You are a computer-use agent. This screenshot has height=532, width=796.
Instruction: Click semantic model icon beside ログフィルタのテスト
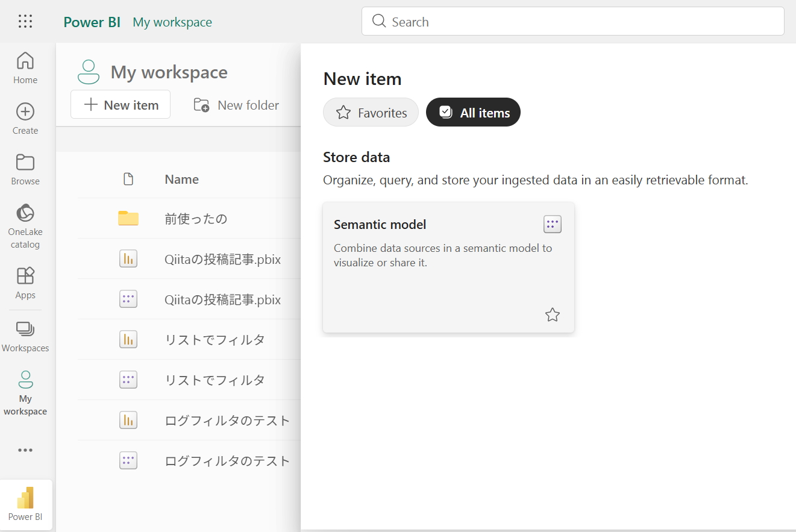128,460
